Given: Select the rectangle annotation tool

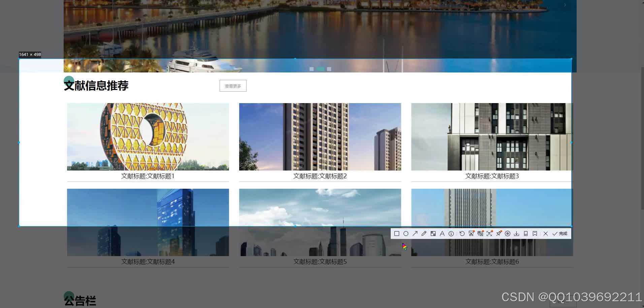Looking at the screenshot, I should [x=397, y=234].
